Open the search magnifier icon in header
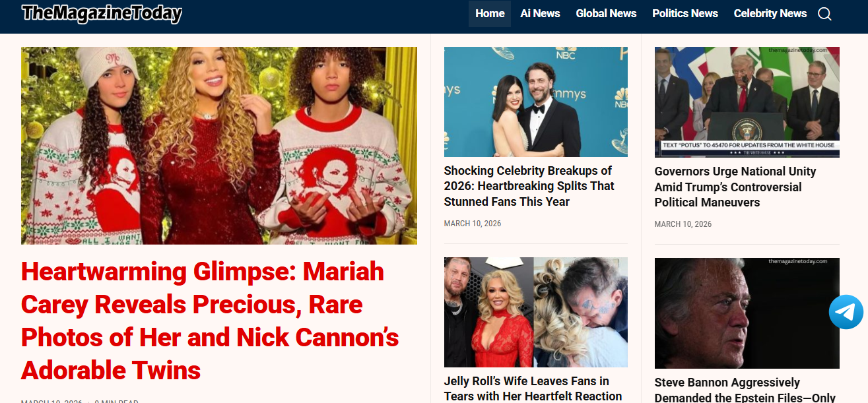868x403 pixels. 824,14
